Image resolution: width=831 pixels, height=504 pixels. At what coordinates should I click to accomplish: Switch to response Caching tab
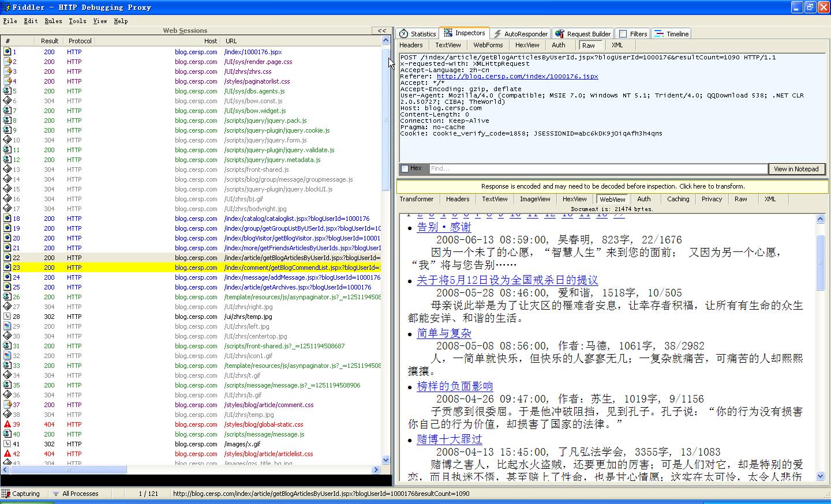click(678, 199)
